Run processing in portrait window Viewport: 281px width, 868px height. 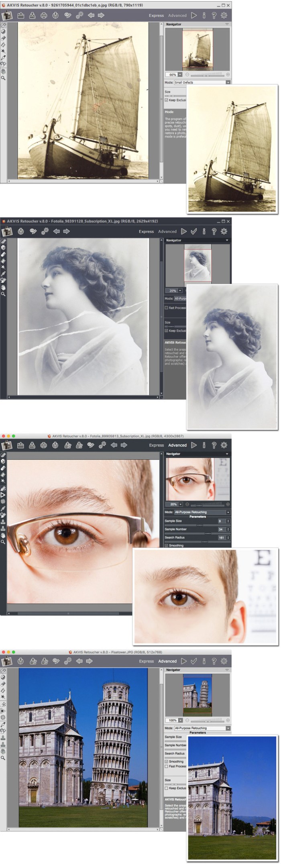tap(184, 231)
